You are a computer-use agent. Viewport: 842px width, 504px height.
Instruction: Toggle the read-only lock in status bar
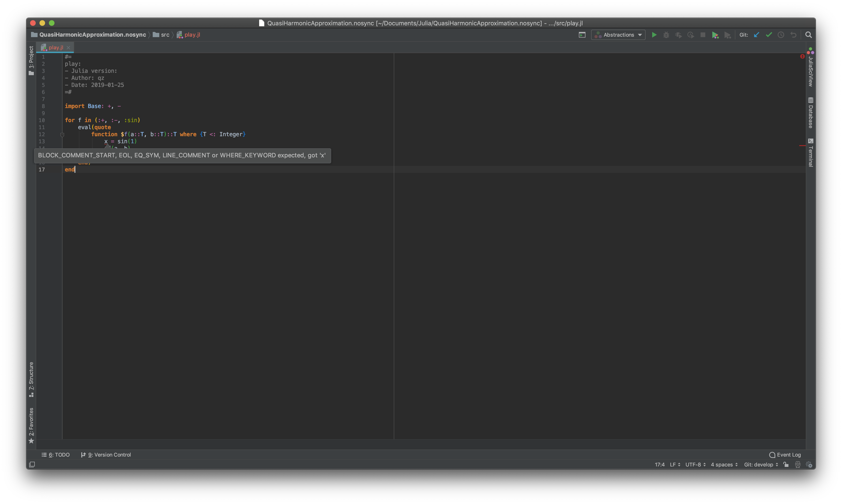(x=786, y=464)
